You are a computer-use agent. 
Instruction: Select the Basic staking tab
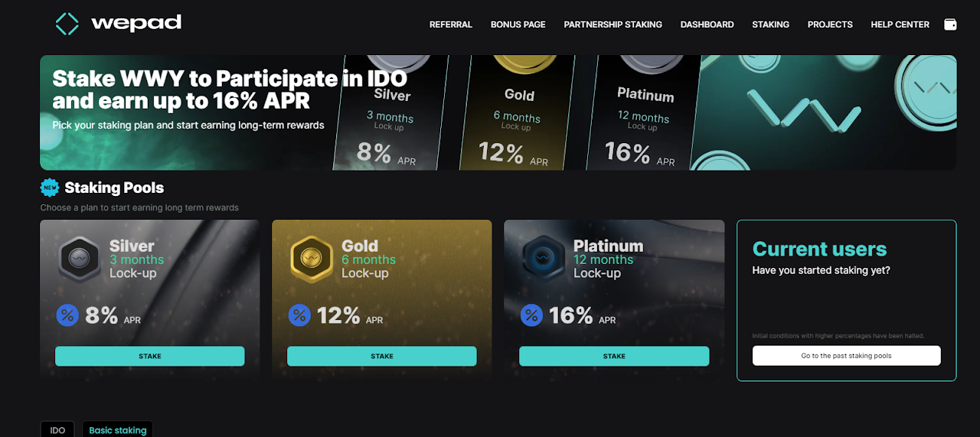pos(118,430)
